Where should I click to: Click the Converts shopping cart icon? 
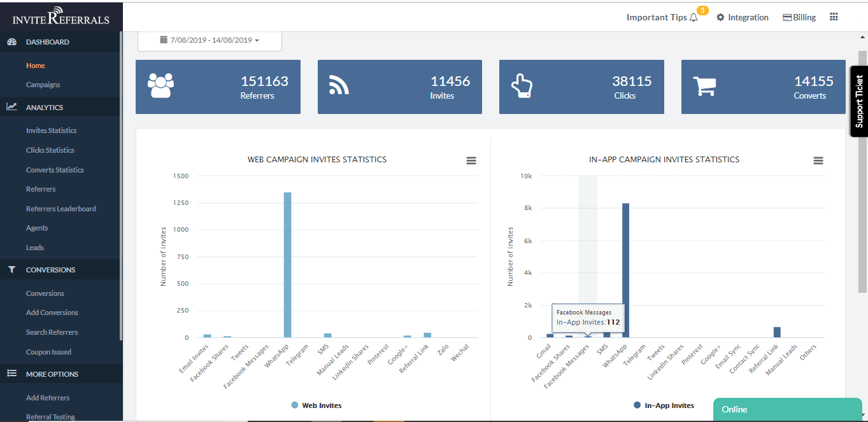704,87
